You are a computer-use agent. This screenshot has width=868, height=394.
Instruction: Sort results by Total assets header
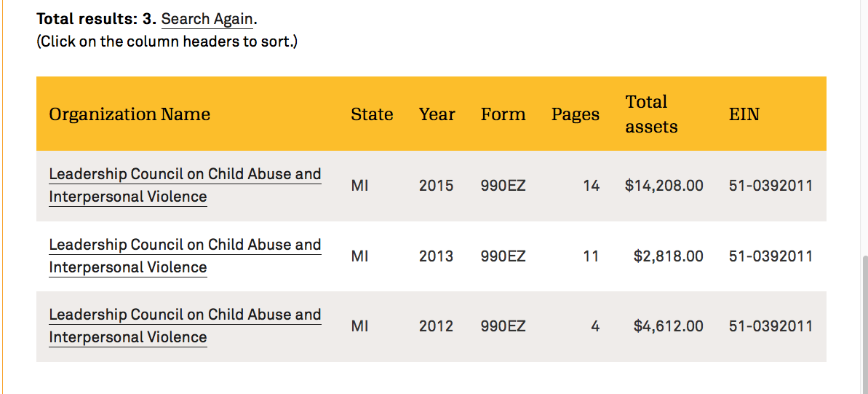(651, 114)
